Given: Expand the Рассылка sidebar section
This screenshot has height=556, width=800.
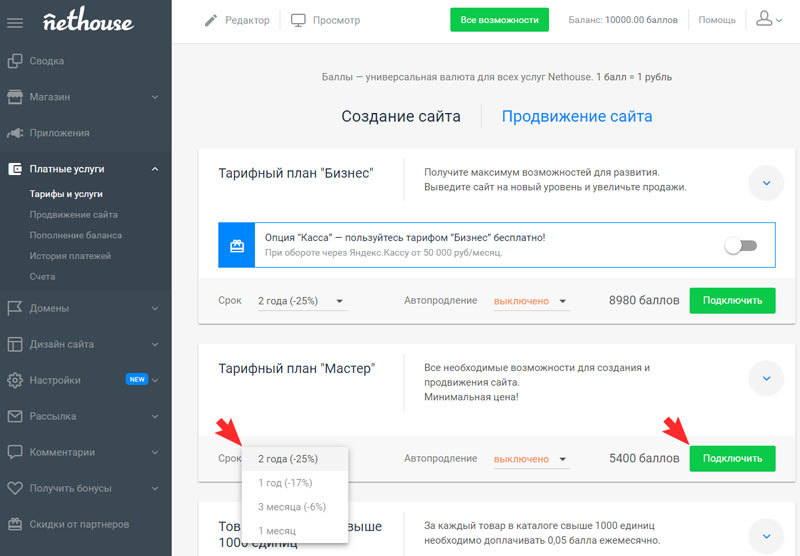Looking at the screenshot, I should tap(155, 416).
